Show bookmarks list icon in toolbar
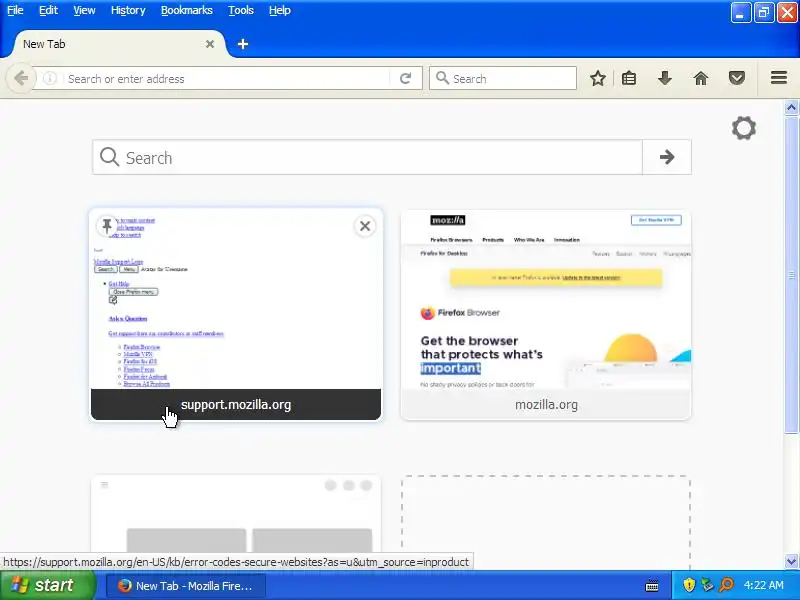This screenshot has width=800, height=600. (629, 79)
